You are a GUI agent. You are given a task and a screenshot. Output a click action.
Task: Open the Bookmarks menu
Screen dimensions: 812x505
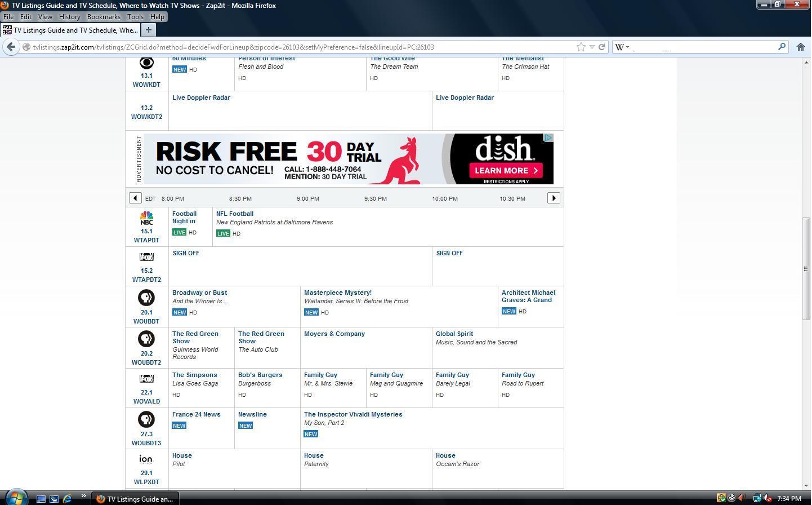104,17
